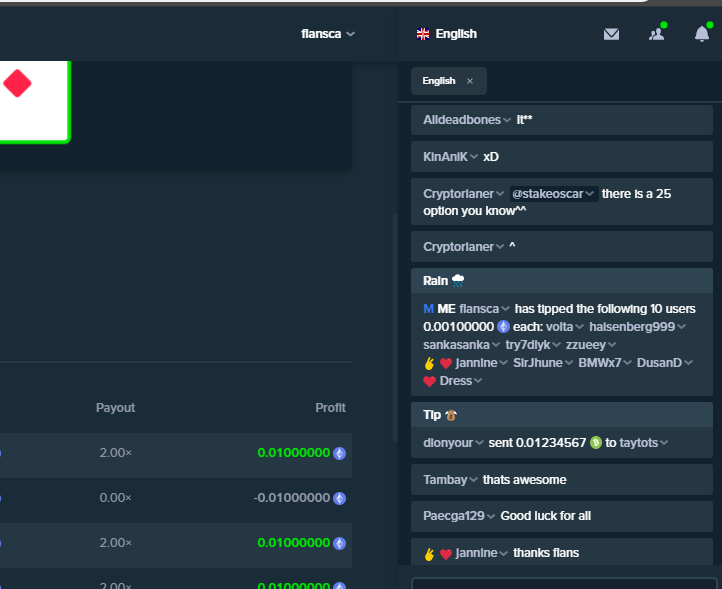Click the Payout column header

115,408
